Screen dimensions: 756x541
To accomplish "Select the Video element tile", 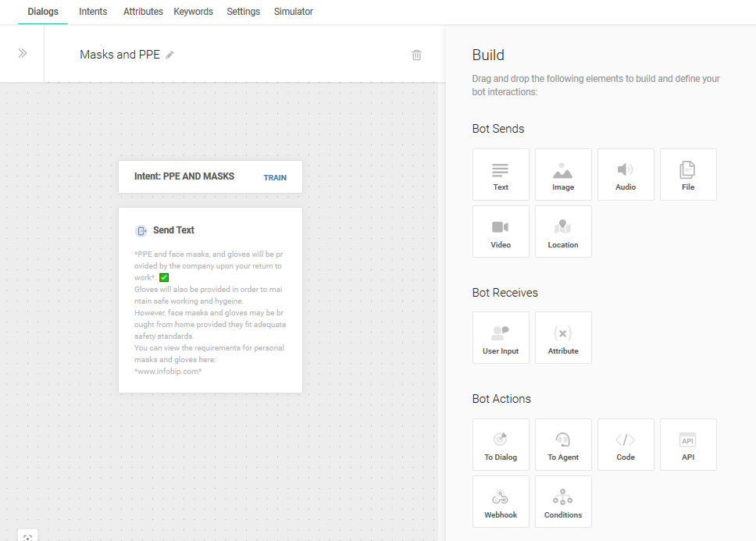I will (x=501, y=232).
